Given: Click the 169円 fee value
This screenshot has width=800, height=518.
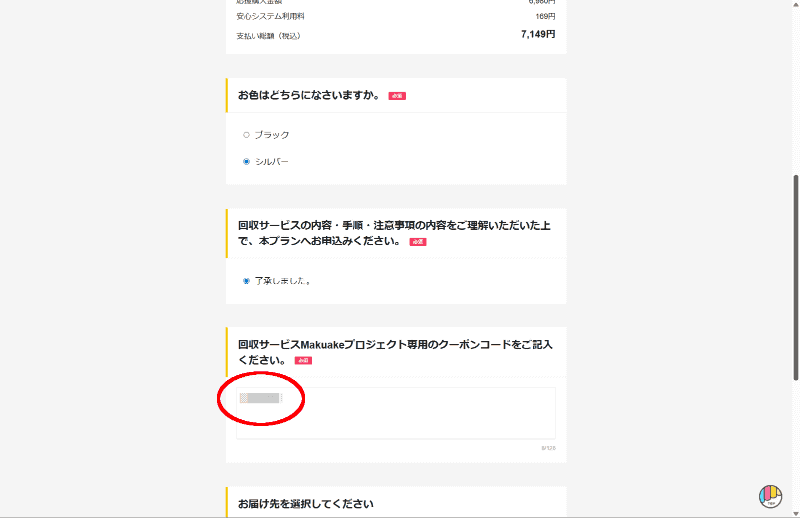Looking at the screenshot, I should click(545, 16).
